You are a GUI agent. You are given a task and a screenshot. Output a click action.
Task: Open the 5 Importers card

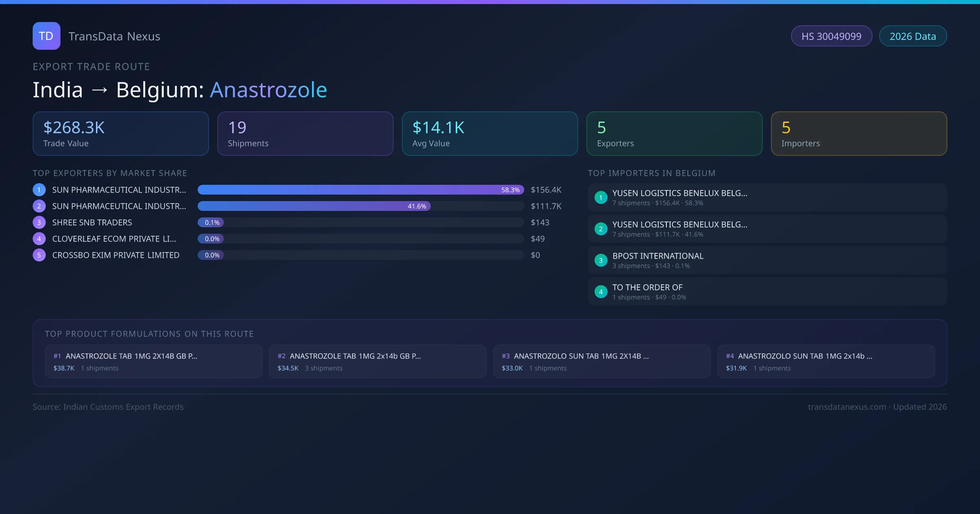click(859, 133)
